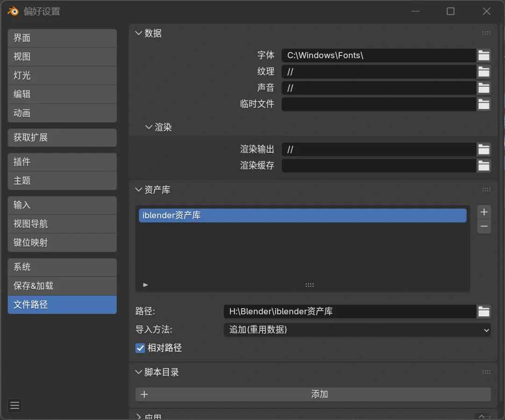Toggle the 相对路径 checkbox
Viewport: 505px width, 420px height.
140,348
